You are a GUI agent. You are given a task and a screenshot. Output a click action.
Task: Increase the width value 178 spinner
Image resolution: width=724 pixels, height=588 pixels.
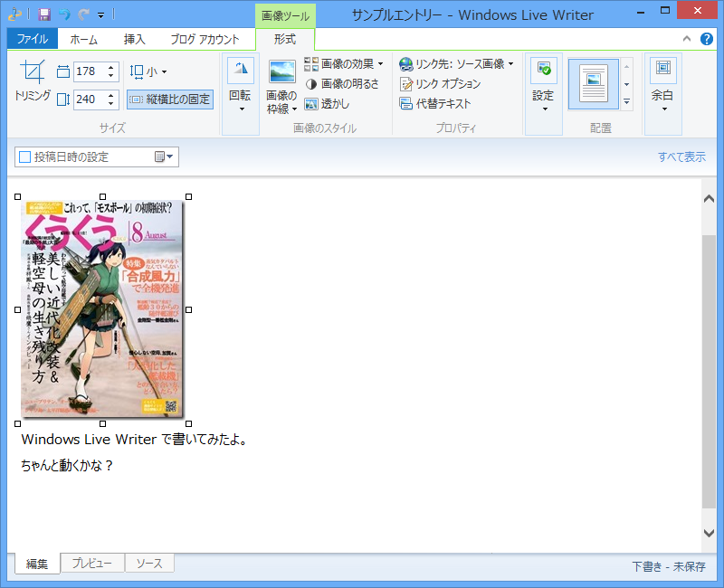point(110,67)
